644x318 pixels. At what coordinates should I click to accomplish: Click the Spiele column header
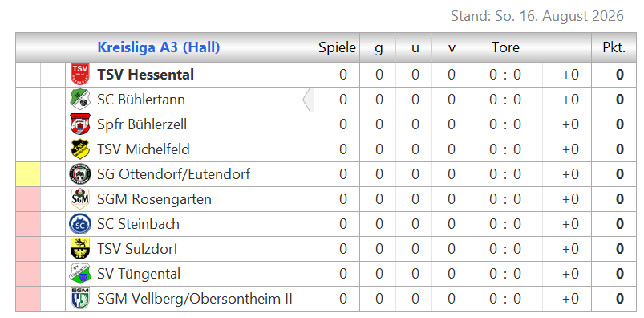pyautogui.click(x=337, y=47)
